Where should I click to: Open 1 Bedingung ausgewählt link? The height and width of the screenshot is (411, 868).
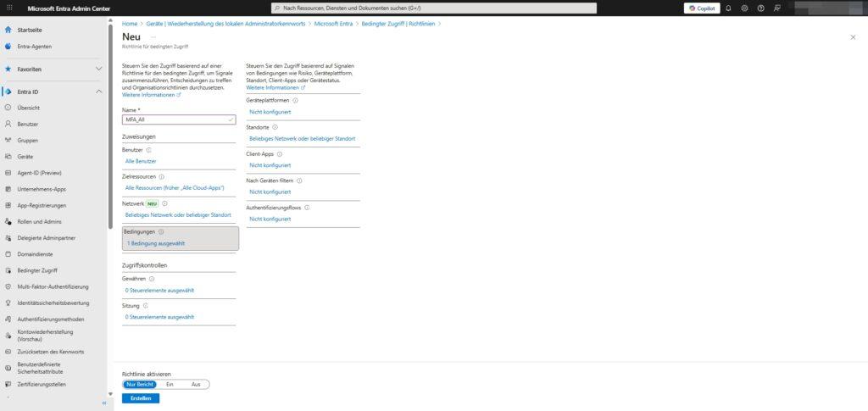[156, 243]
